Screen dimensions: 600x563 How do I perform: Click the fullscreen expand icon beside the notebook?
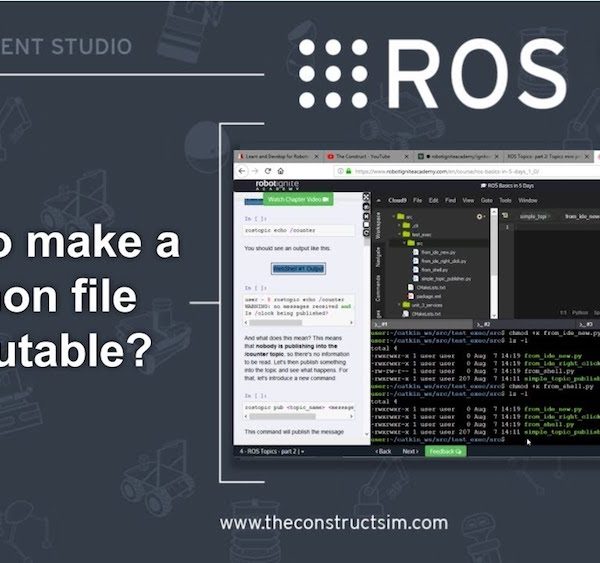pos(366,197)
